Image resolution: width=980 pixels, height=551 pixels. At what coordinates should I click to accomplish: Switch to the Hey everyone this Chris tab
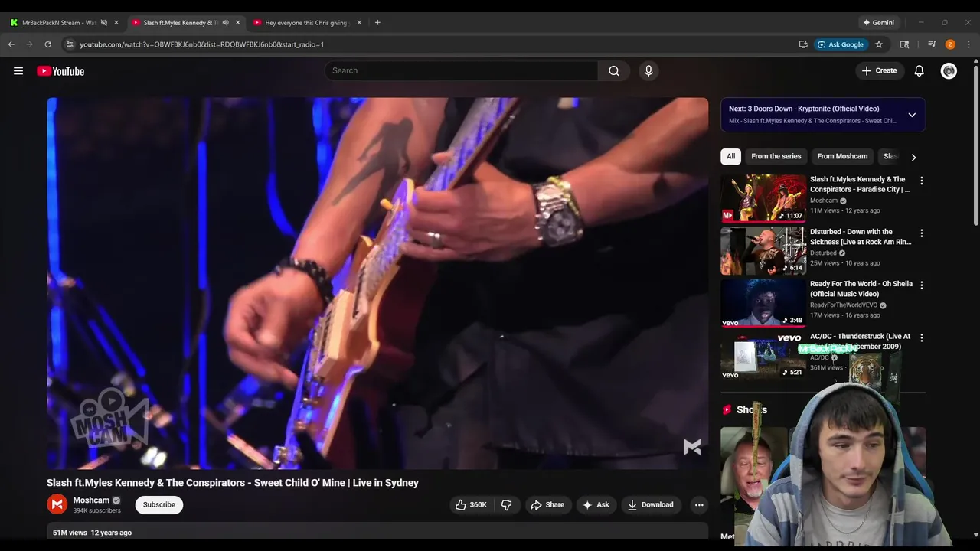tap(306, 22)
